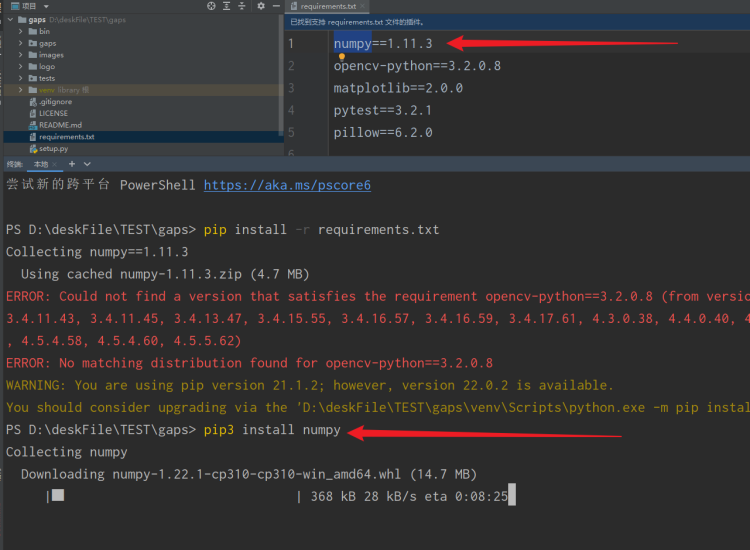Expand the bin folder

pos(21,31)
